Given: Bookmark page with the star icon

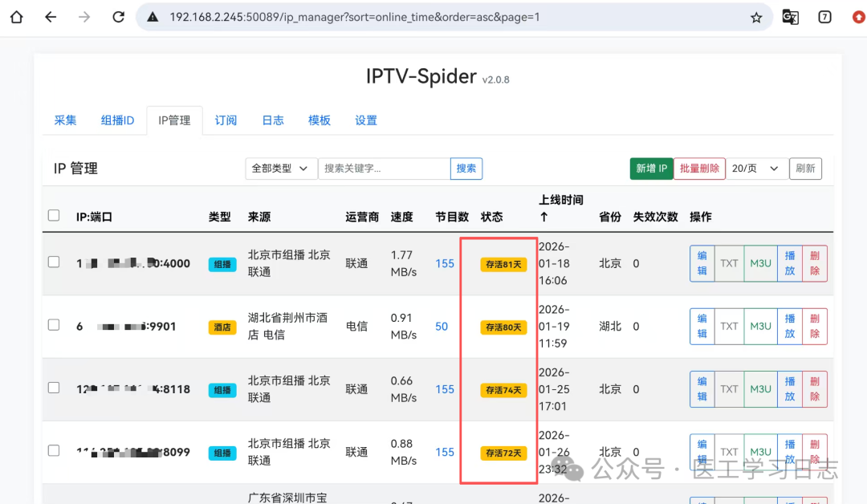Looking at the screenshot, I should (x=755, y=17).
